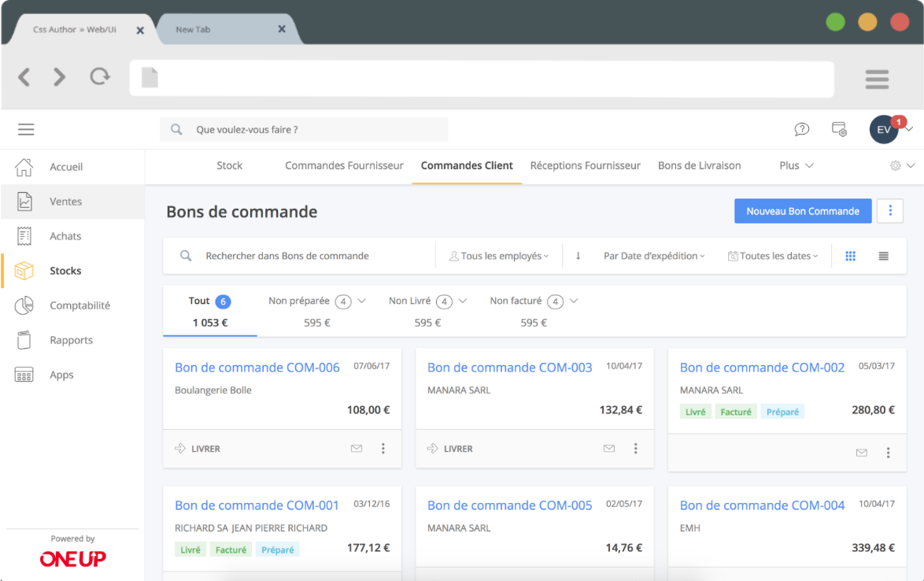The image size is (924, 581).
Task: Click envelope icon on COM-006 card
Action: [357, 449]
